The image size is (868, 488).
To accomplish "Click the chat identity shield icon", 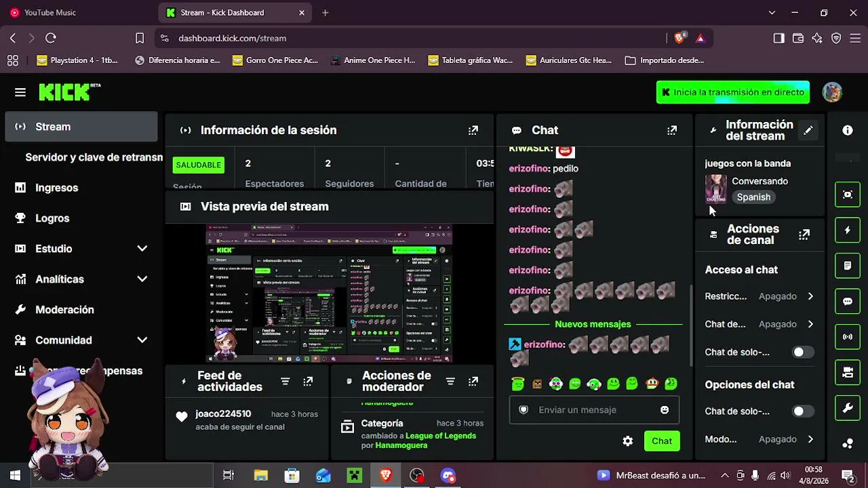I will pyautogui.click(x=524, y=410).
